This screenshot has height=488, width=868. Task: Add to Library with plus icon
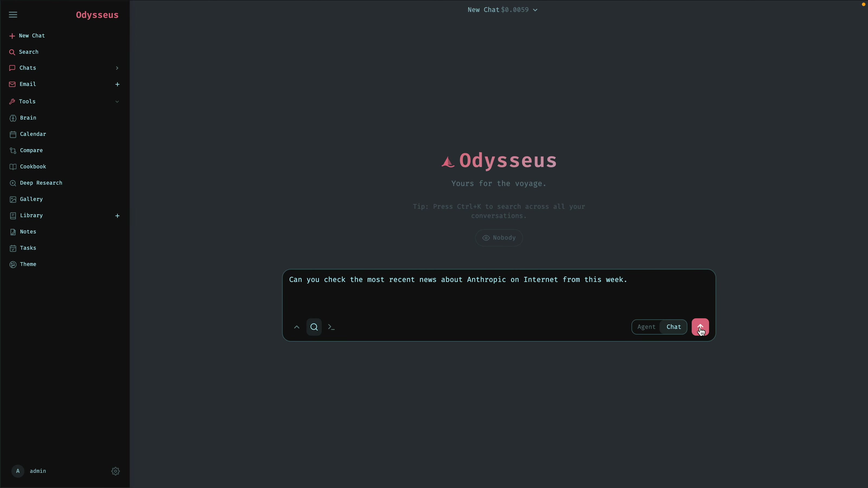pos(117,216)
